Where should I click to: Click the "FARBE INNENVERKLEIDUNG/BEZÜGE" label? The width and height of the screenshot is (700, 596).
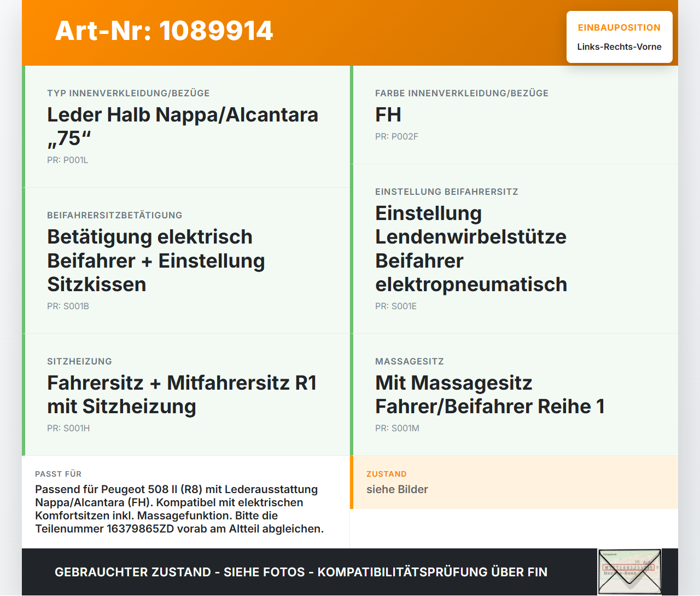point(462,93)
